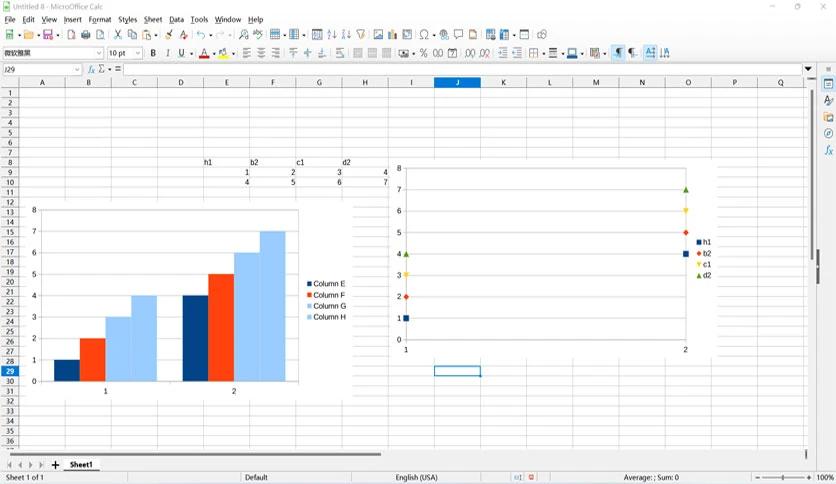Click the zoom slider in status bar
The image size is (836, 484).
pos(783,478)
